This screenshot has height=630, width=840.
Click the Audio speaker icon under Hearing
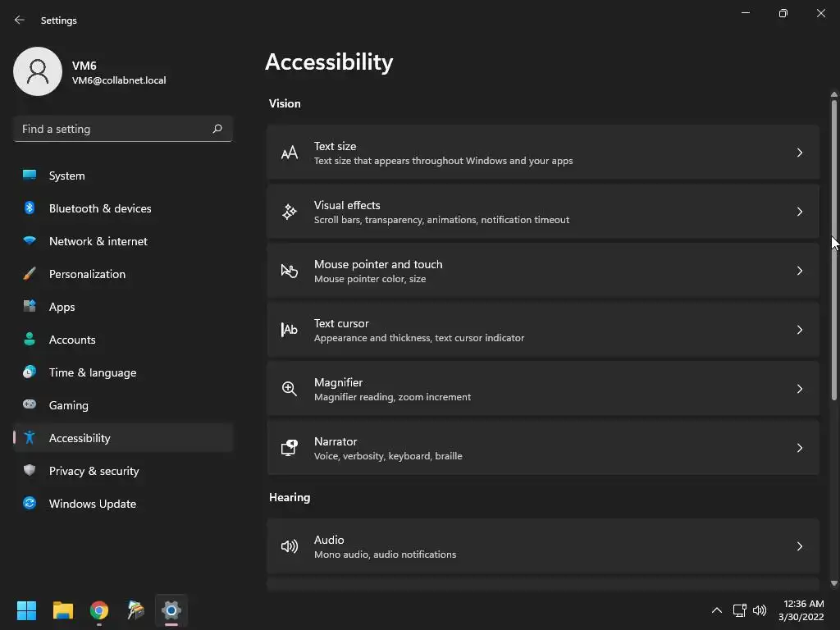(x=290, y=546)
